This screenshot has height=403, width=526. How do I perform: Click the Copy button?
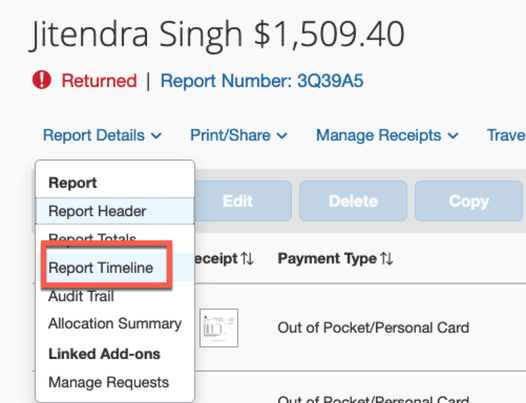(x=469, y=201)
